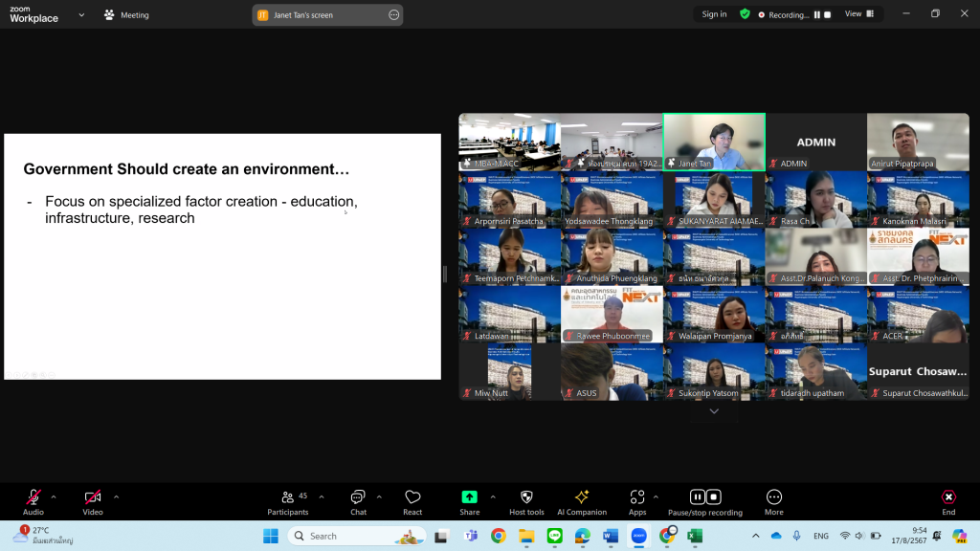Show next page of gallery participants

pos(713,411)
